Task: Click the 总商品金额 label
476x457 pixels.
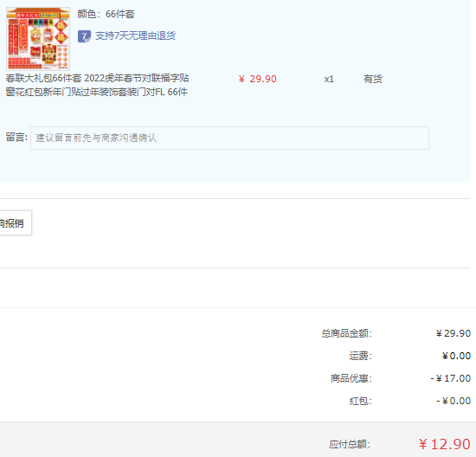Action: pyautogui.click(x=347, y=333)
